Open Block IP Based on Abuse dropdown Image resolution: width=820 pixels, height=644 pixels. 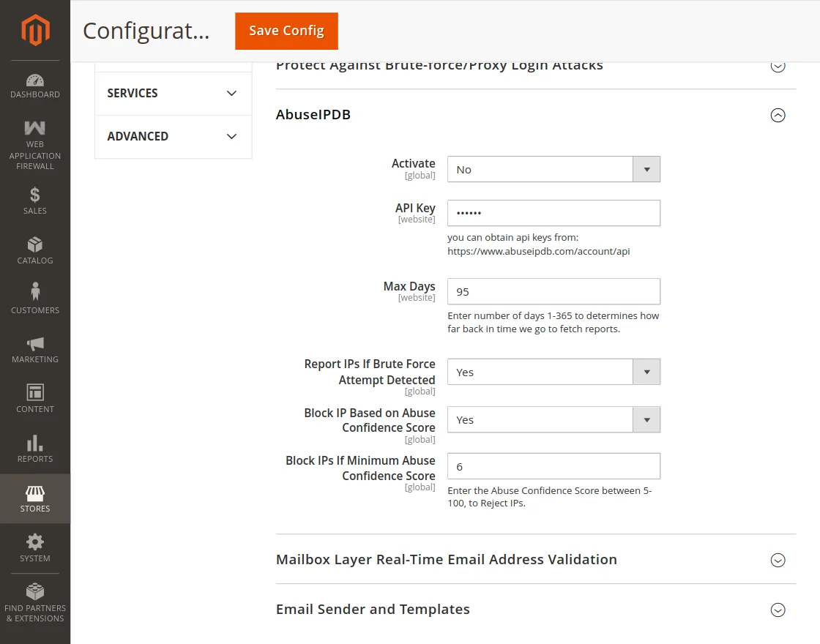coord(553,420)
